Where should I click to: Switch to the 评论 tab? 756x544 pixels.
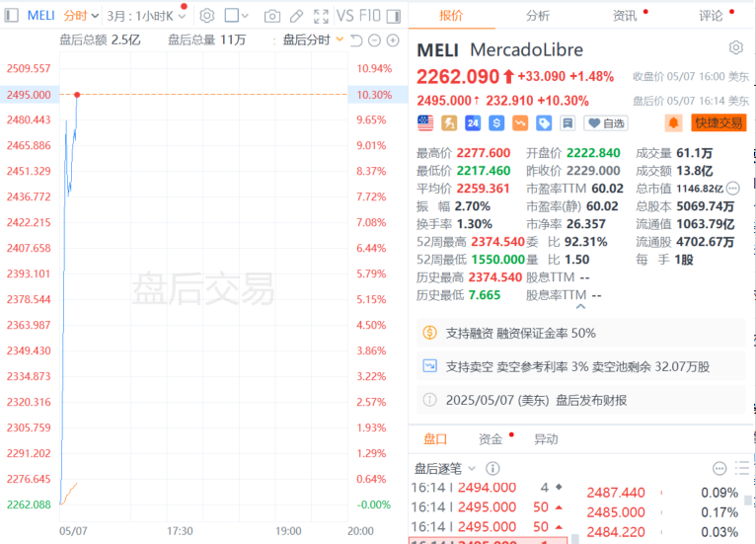712,16
